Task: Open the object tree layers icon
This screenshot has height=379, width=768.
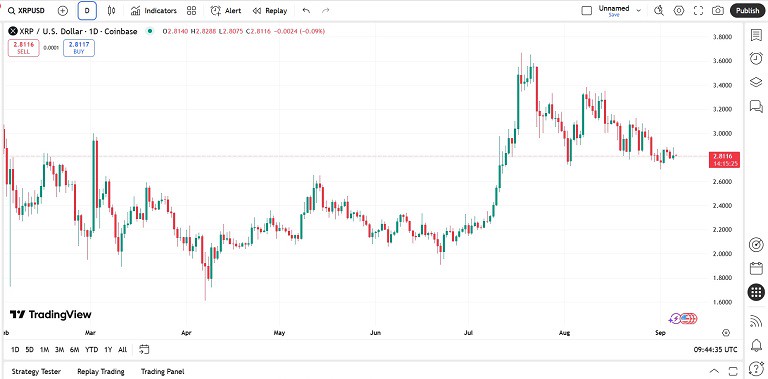Action: [x=756, y=82]
